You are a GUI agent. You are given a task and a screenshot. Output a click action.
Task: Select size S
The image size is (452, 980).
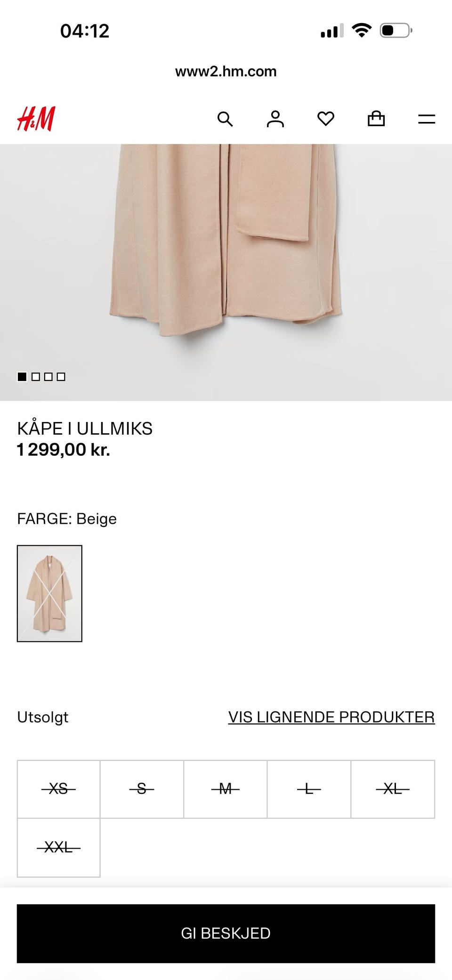(x=142, y=789)
